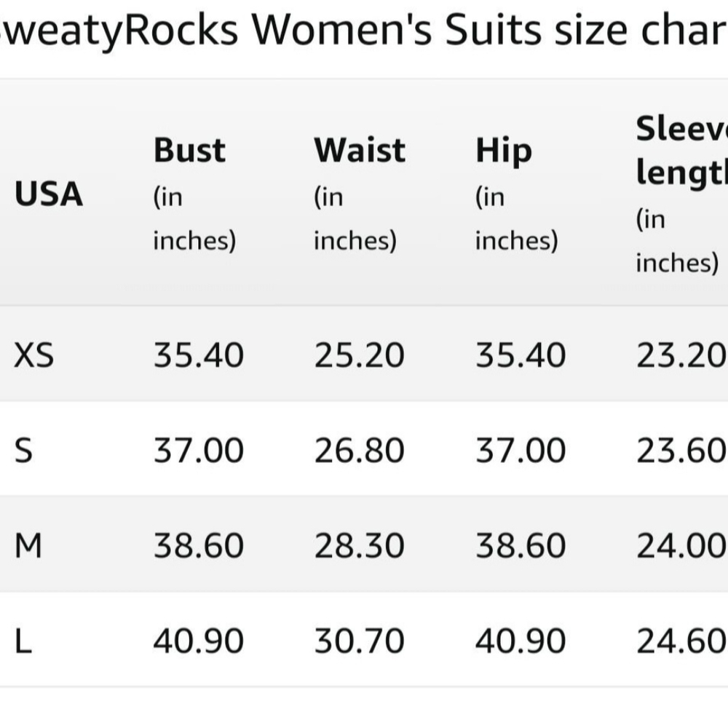Screen dimensions: 728x728
Task: Select the XS size row label
Action: (33, 355)
